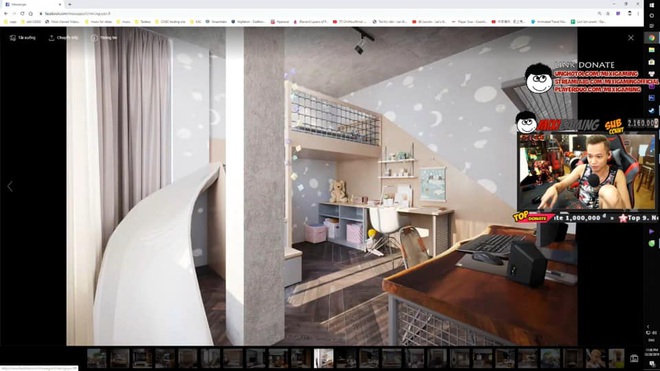Click the Windows Start button

(652, 5)
